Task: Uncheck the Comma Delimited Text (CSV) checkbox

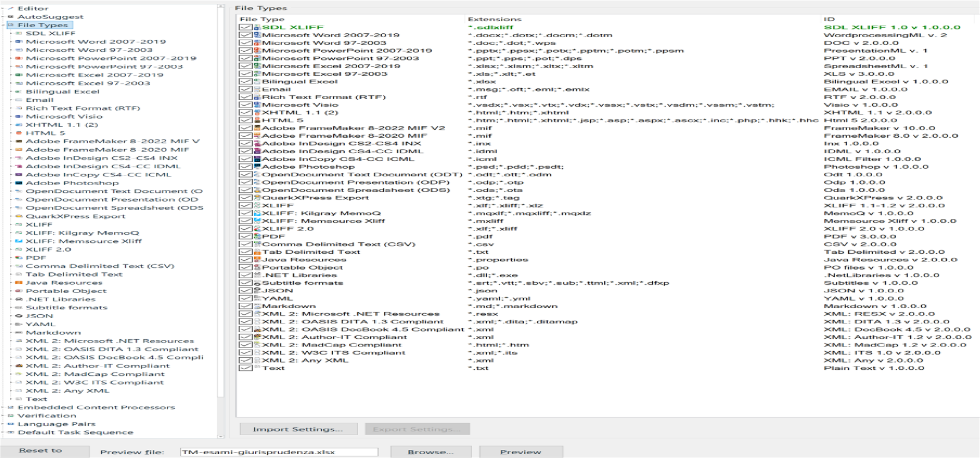Action: click(246, 245)
